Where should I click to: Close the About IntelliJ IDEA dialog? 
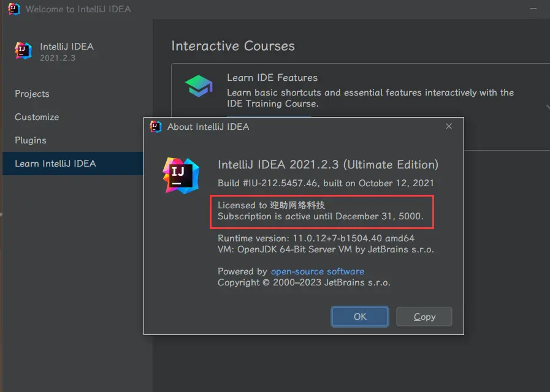tap(449, 126)
